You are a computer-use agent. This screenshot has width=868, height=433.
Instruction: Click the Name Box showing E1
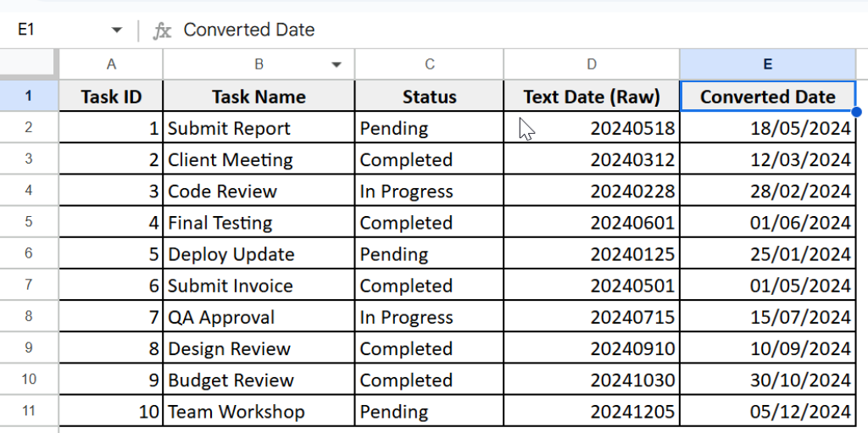(x=51, y=31)
